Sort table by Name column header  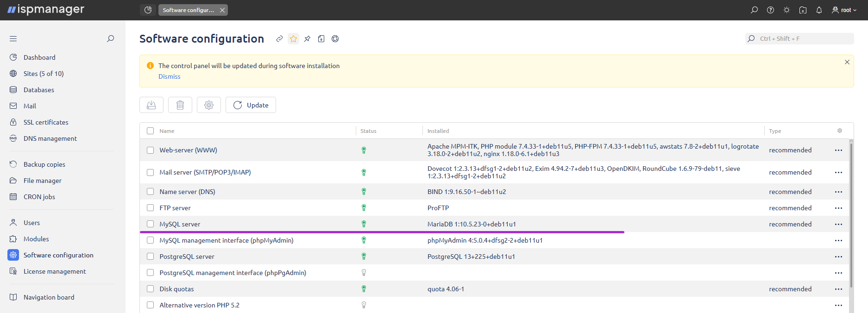[167, 131]
